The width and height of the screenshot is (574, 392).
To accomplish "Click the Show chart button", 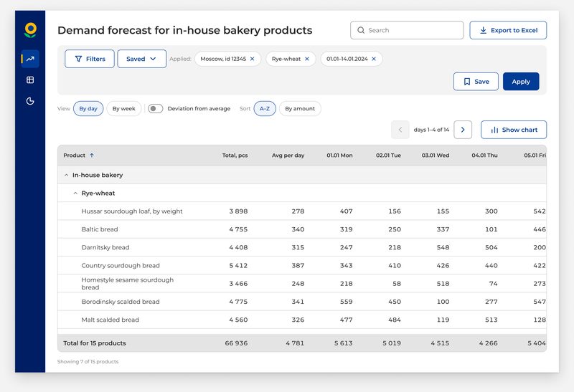I will click(514, 130).
